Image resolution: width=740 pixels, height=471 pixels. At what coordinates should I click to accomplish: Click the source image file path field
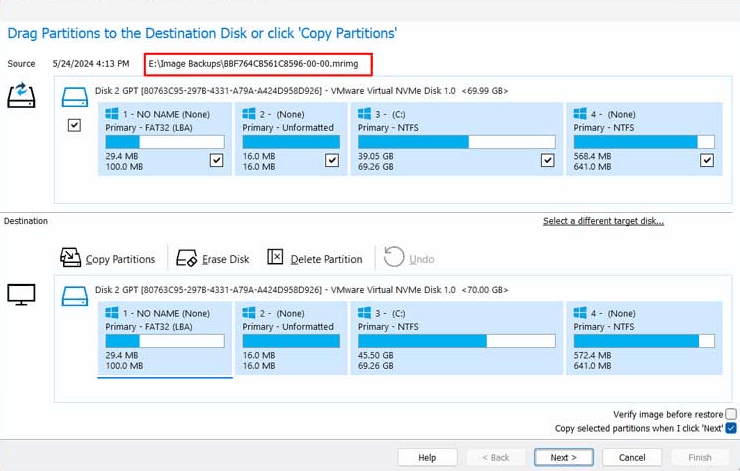[x=258, y=64]
